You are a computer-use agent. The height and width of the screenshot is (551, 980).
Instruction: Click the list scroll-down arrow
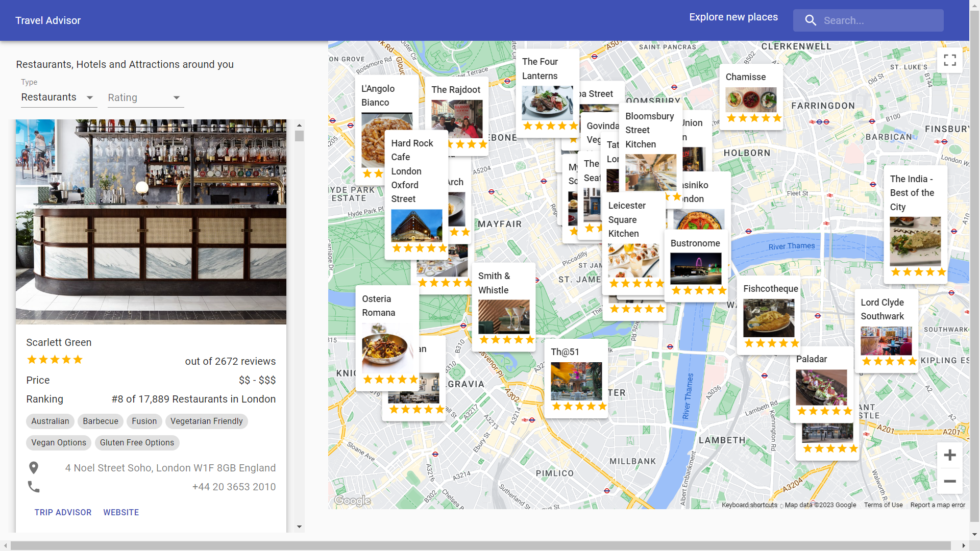pos(300,527)
